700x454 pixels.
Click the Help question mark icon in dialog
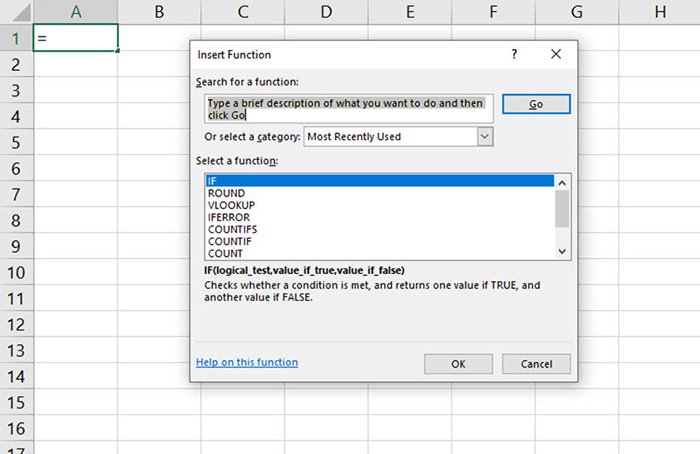[514, 55]
